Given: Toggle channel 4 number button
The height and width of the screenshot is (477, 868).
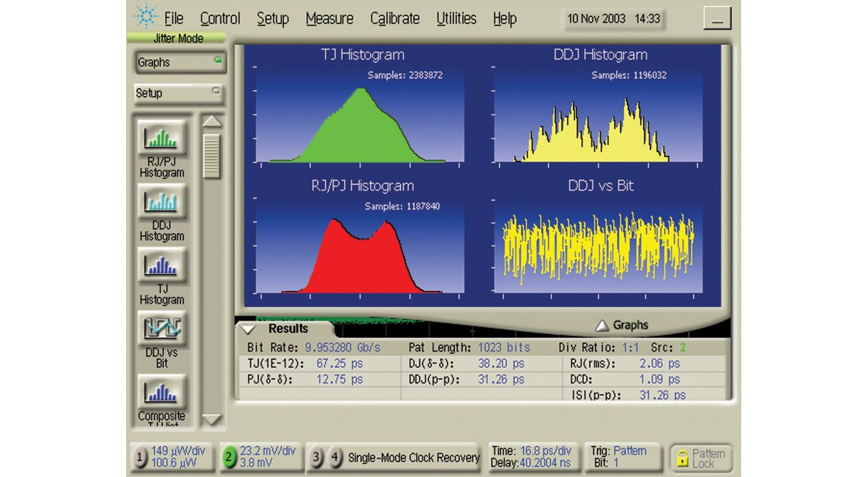Looking at the screenshot, I should coord(335,458).
